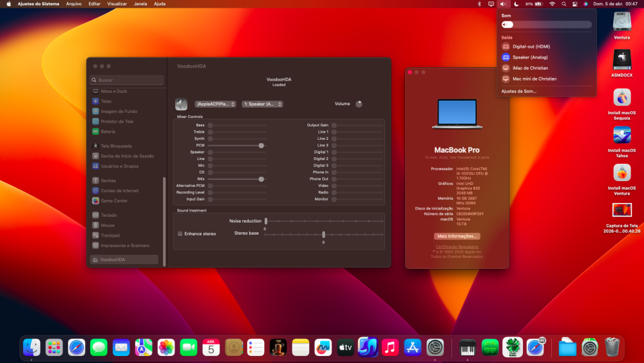Open the Speaker (Analog) output selector dropdown
This screenshot has height=363, width=644.
(263, 104)
